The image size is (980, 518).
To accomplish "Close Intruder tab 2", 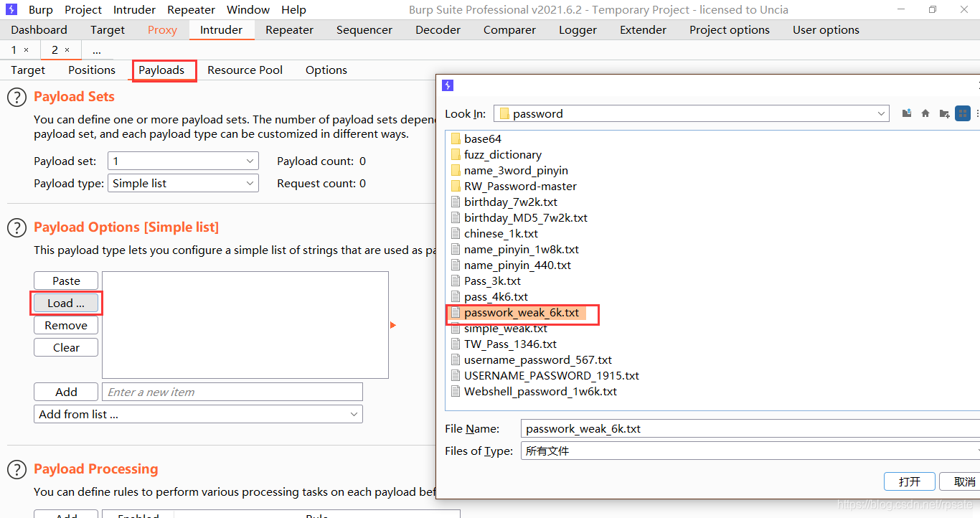I will (67, 50).
